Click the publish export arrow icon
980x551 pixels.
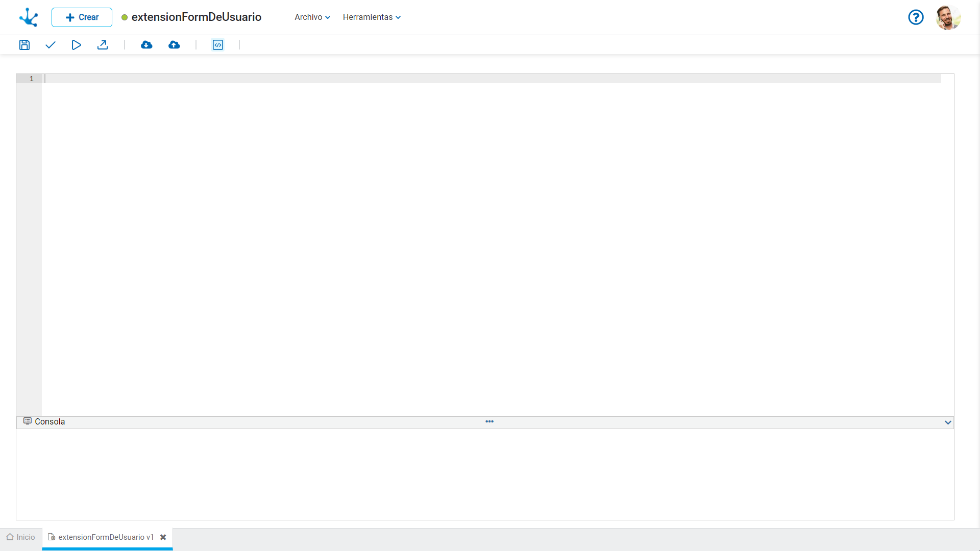103,45
